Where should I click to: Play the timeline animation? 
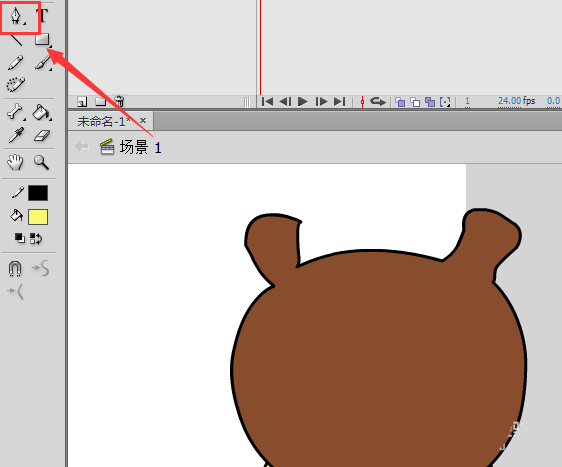click(303, 102)
